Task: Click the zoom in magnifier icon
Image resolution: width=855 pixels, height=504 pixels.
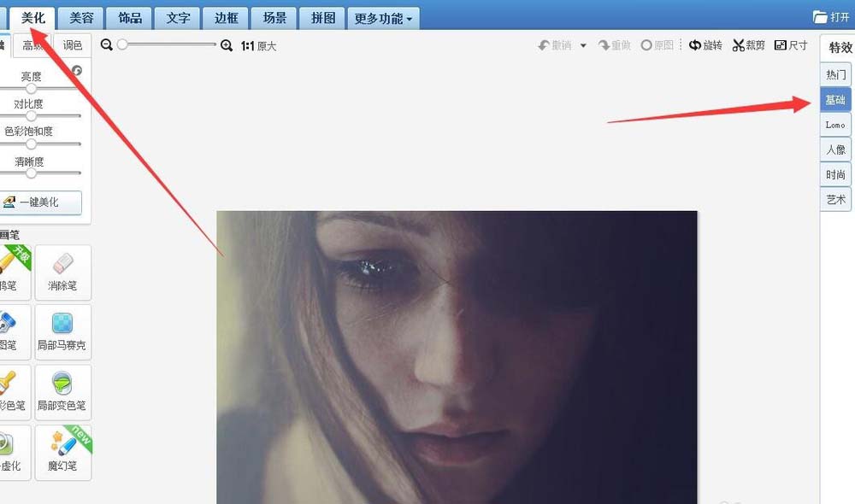Action: (x=227, y=45)
